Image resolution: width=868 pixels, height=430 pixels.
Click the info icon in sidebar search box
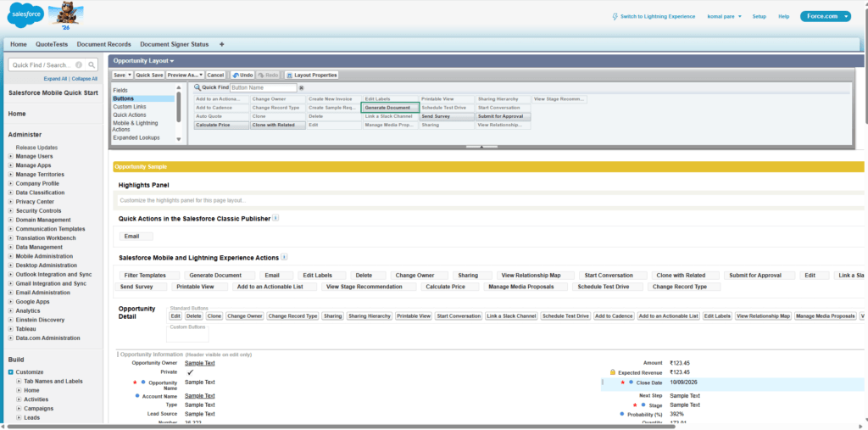pos(79,64)
